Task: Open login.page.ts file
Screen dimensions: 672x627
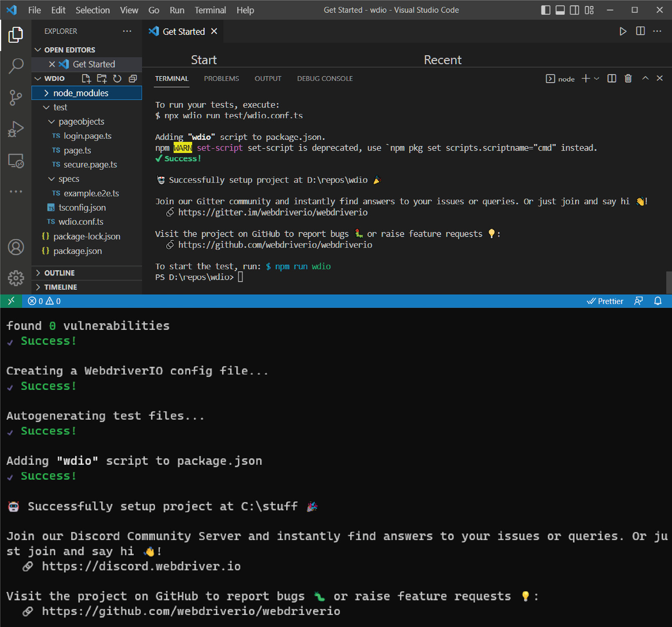Action: (87, 136)
